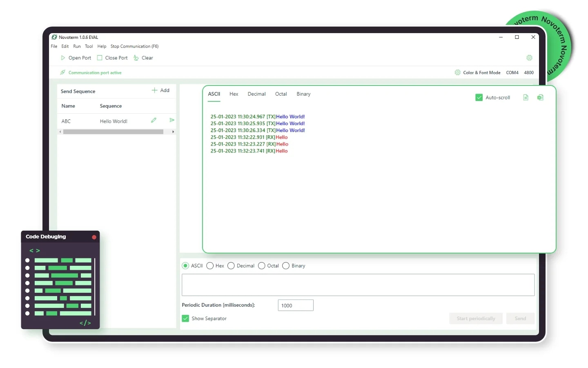
Task: Select the Decimal input radio button
Action: click(x=231, y=266)
